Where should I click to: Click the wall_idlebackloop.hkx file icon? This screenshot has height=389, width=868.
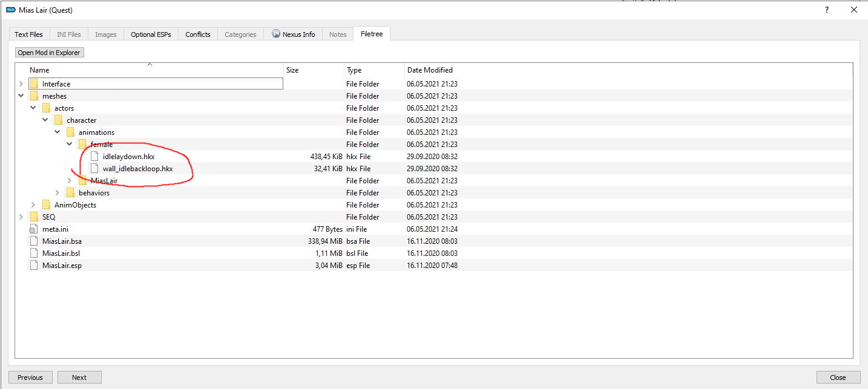[94, 169]
